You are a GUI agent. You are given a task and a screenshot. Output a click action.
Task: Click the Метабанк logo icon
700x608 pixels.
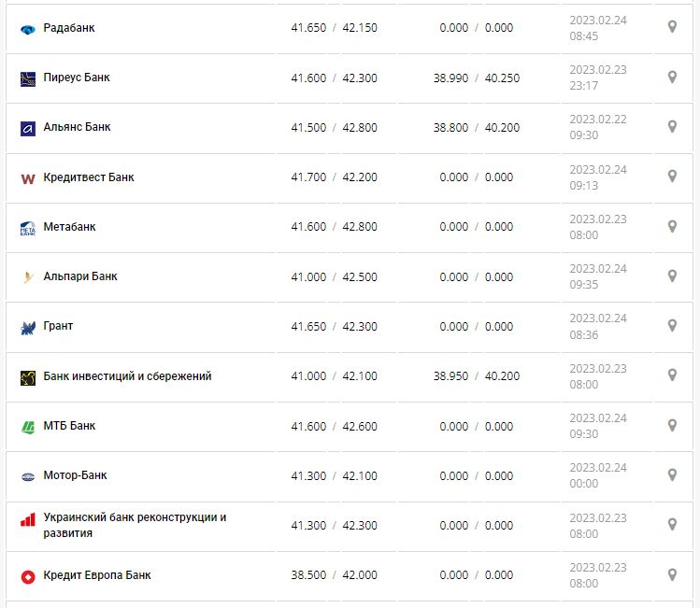pyautogui.click(x=27, y=228)
